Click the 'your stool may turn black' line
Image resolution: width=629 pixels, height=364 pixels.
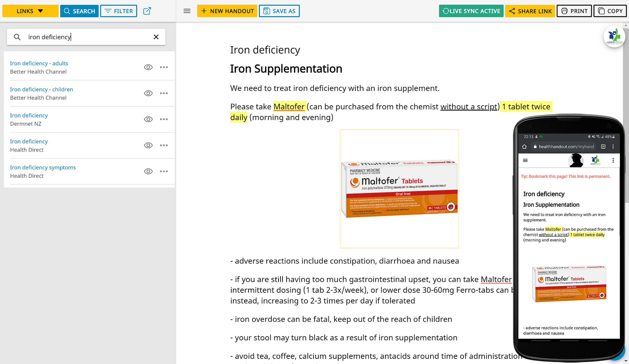[x=344, y=337]
